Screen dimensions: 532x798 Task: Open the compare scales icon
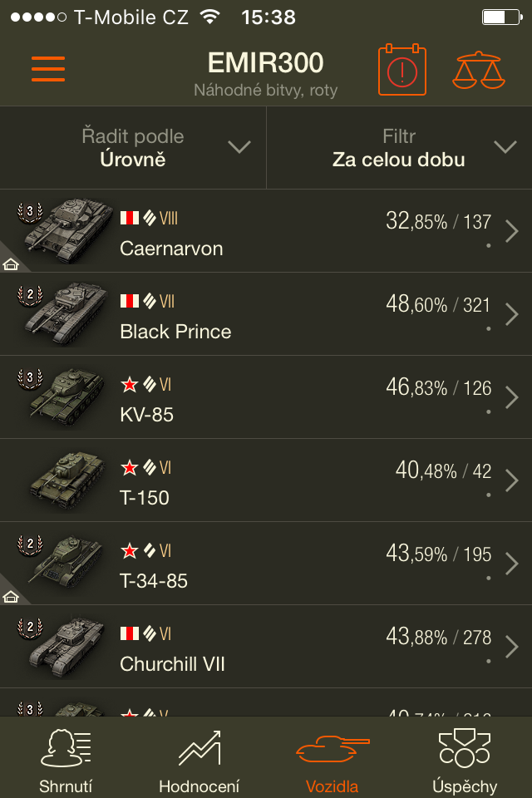[478, 71]
